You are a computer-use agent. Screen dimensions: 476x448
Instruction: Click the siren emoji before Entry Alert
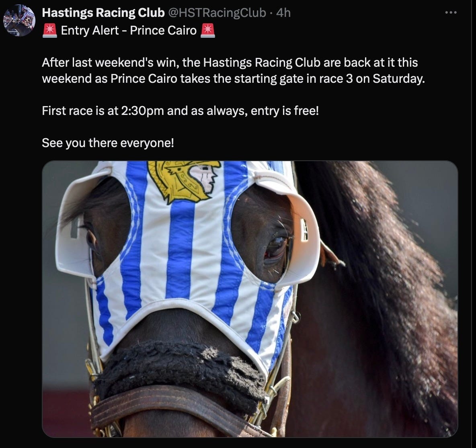tap(50, 30)
